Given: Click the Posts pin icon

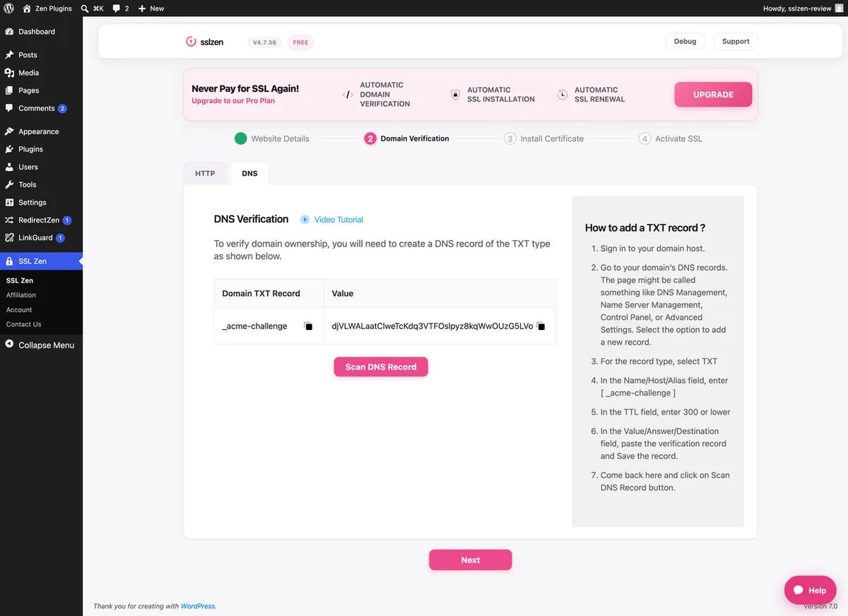Looking at the screenshot, I should point(9,55).
